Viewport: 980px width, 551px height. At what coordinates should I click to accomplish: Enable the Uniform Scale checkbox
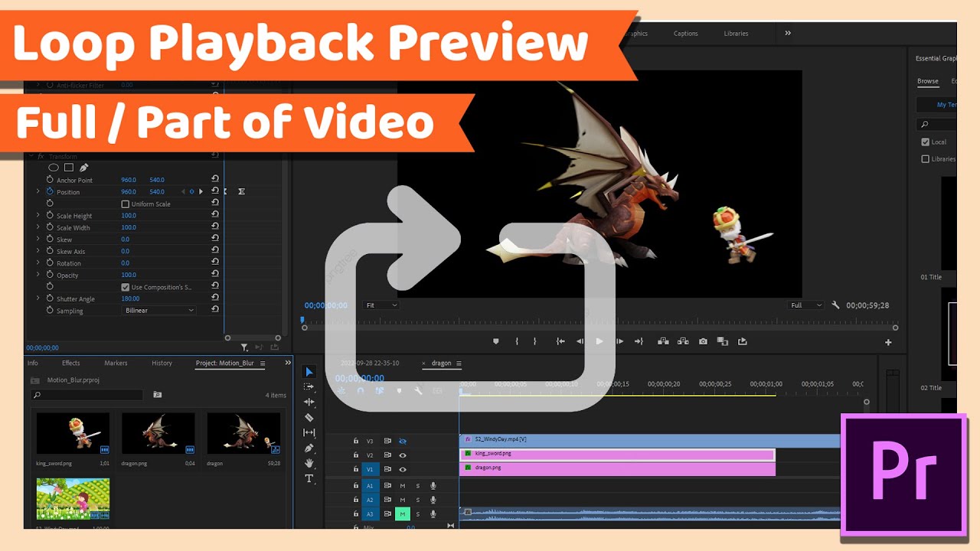(126, 204)
